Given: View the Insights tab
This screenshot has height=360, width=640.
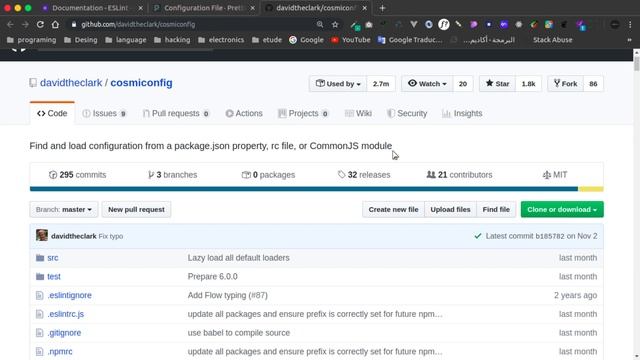Looking at the screenshot, I should 462,113.
